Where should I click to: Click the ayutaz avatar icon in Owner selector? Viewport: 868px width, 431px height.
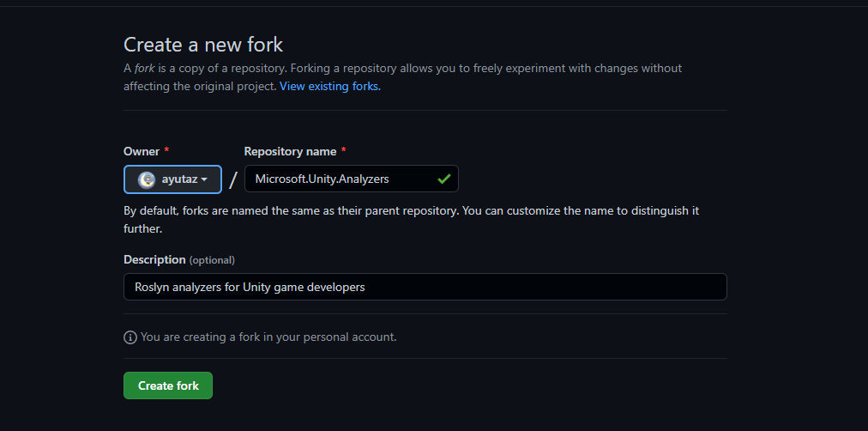click(x=147, y=179)
